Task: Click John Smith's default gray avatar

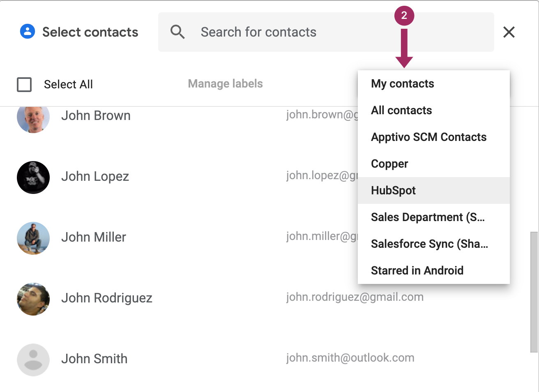Action: pyautogui.click(x=33, y=360)
